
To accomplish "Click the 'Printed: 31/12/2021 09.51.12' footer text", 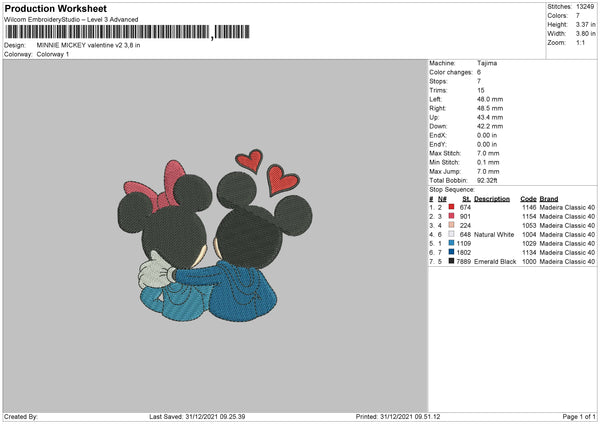I will click(x=398, y=416).
